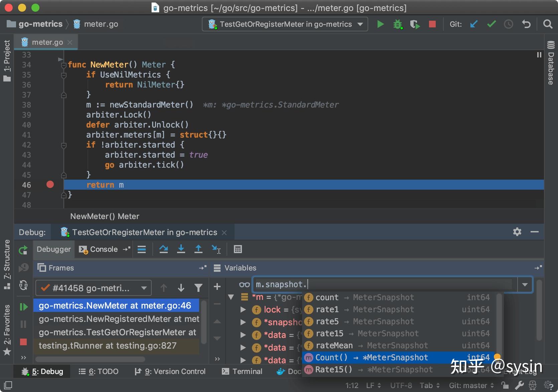Step into the function call
The width and height of the screenshot is (558, 392).
pyautogui.click(x=181, y=249)
